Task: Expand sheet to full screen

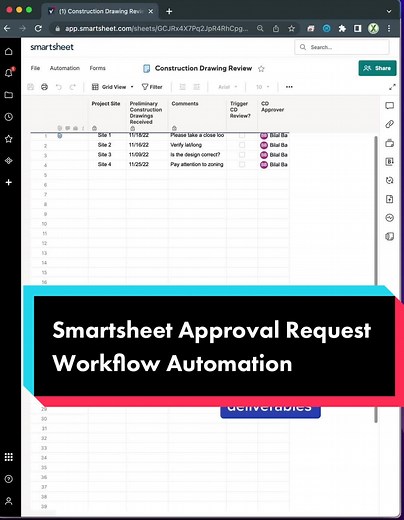Action: pos(392,87)
